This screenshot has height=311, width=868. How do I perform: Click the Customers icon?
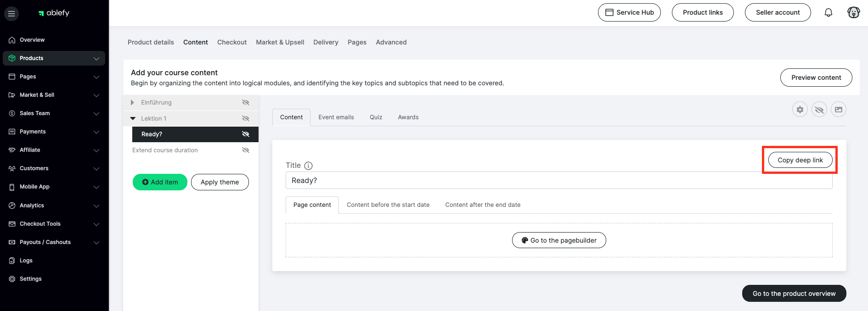pyautogui.click(x=12, y=168)
